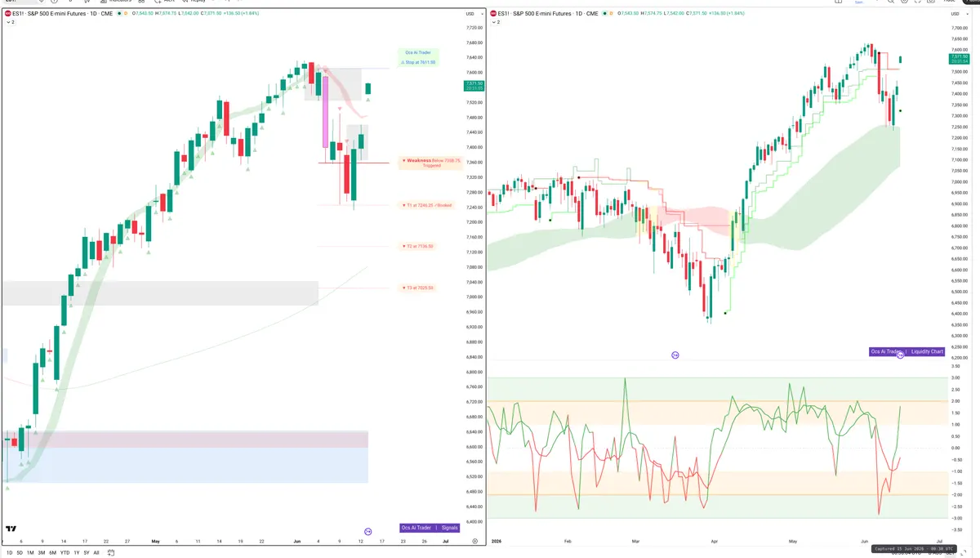The width and height of the screenshot is (980, 558).
Task: Click the 7,720.00 value on the Signals price scale
Action: (474, 28)
